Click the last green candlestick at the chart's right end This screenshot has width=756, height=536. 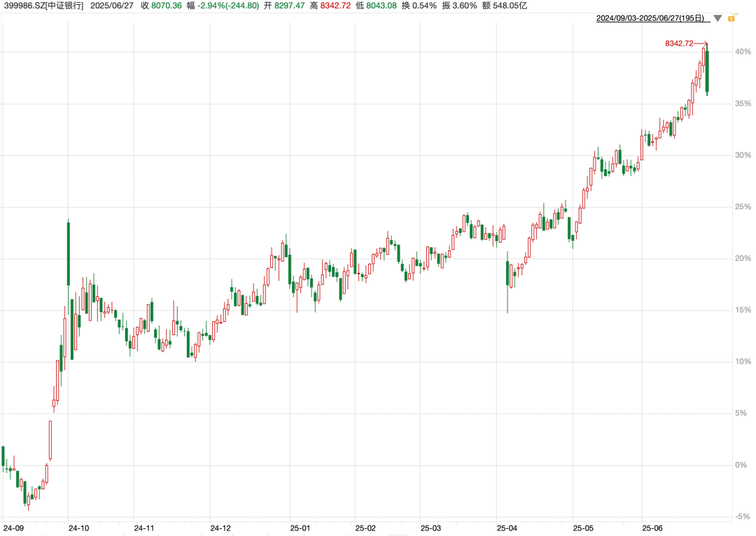coord(707,71)
